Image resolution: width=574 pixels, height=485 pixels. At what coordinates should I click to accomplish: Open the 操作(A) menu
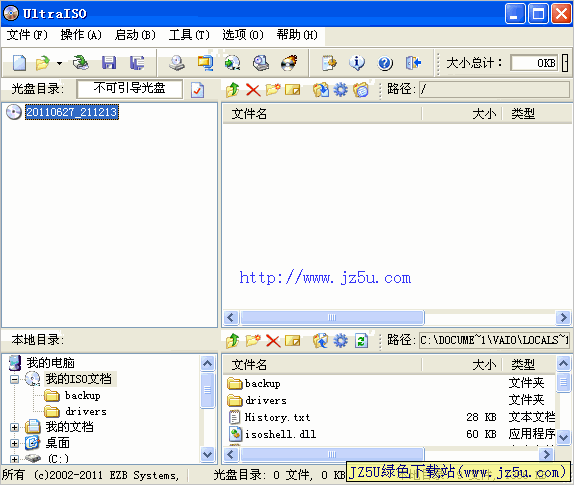[x=81, y=35]
